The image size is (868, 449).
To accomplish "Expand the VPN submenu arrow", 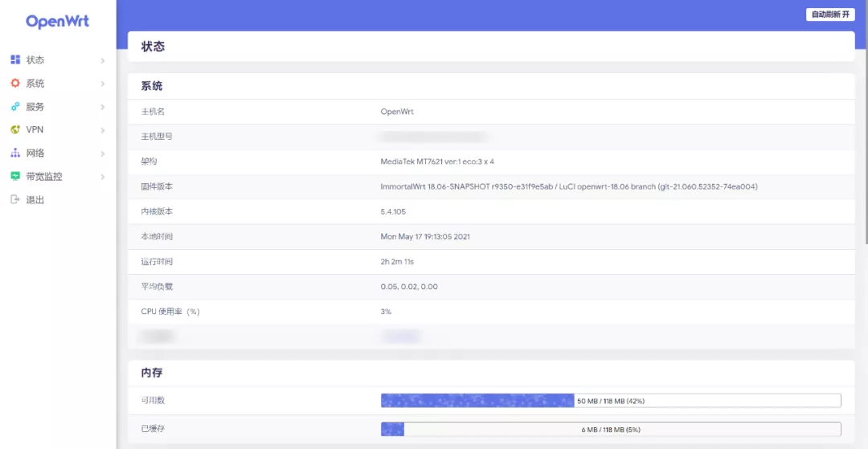I will (103, 131).
